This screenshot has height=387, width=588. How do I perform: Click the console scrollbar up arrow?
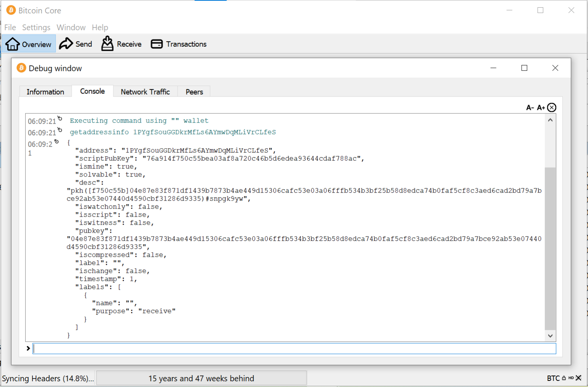(x=550, y=120)
